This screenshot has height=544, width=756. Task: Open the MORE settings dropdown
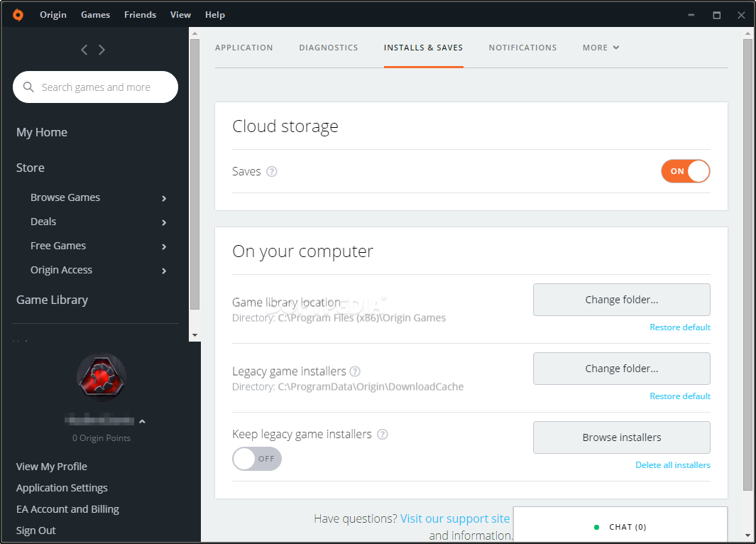[x=601, y=48]
